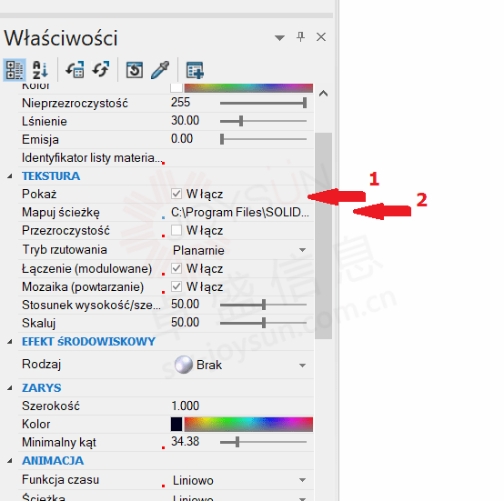The image size is (504, 502).
Task: Open Tryb rzutowania dropdown
Action: tap(302, 250)
